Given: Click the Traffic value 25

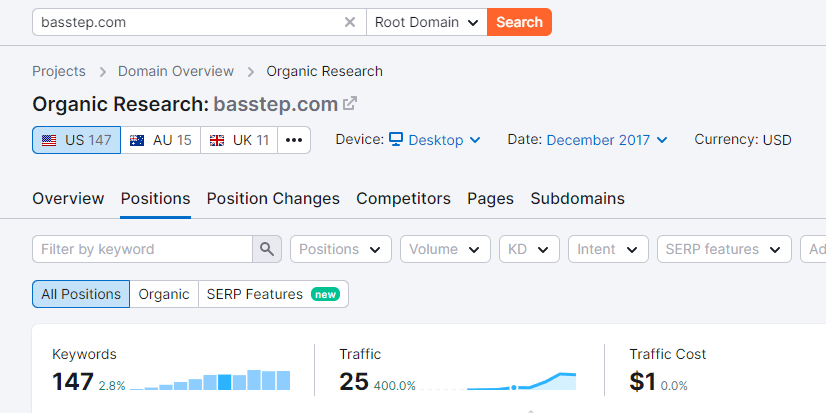Looking at the screenshot, I should pos(353,382).
